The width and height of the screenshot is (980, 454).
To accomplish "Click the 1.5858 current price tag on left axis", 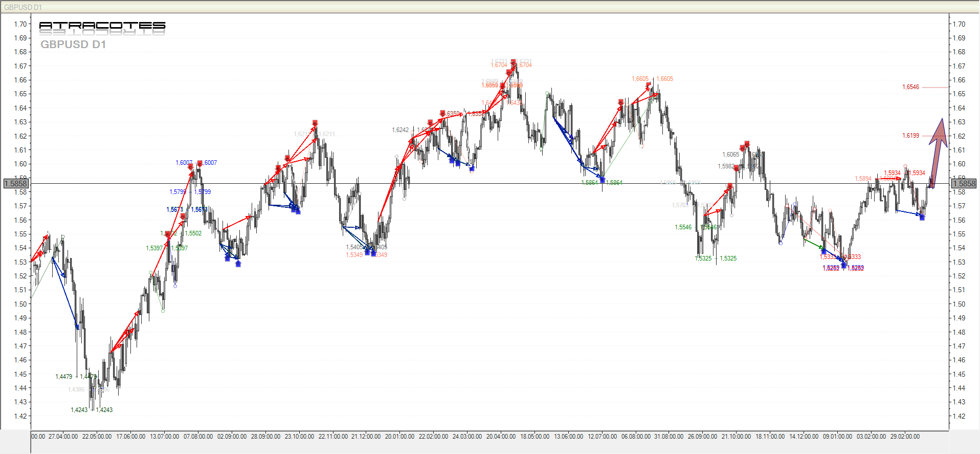I will pyautogui.click(x=15, y=183).
